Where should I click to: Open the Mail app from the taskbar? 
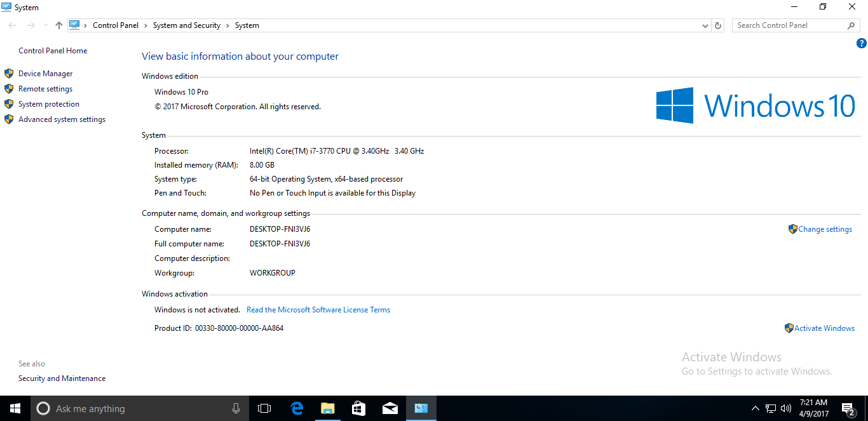(390, 408)
